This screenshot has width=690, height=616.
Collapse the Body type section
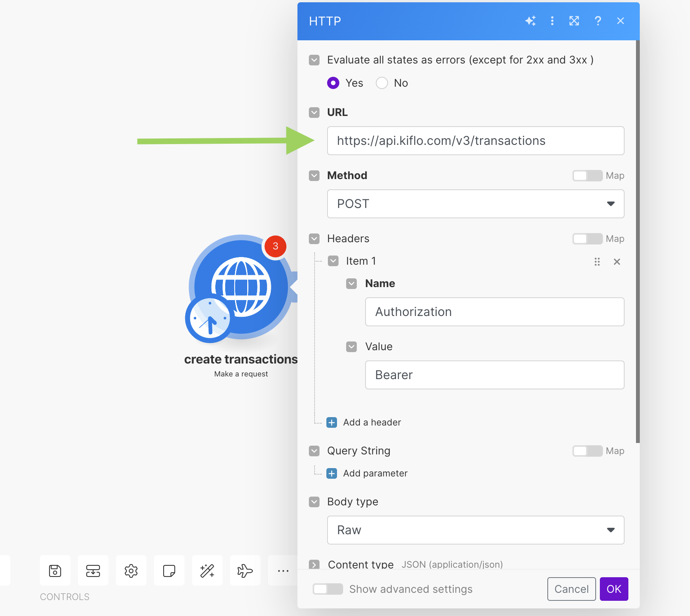pyautogui.click(x=314, y=502)
